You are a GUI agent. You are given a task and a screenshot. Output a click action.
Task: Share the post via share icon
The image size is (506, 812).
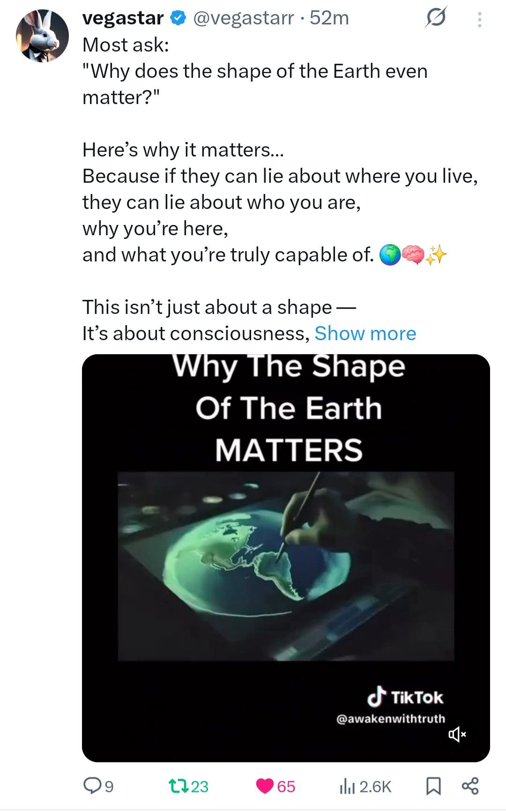[470, 786]
